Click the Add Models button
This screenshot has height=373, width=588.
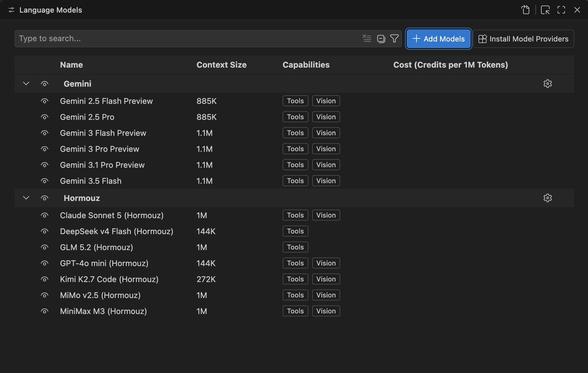[439, 39]
